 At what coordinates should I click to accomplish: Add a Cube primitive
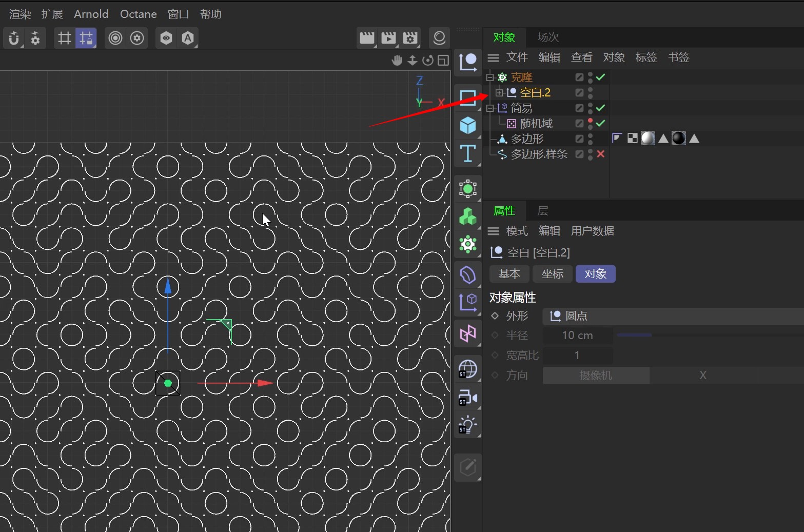coord(468,125)
